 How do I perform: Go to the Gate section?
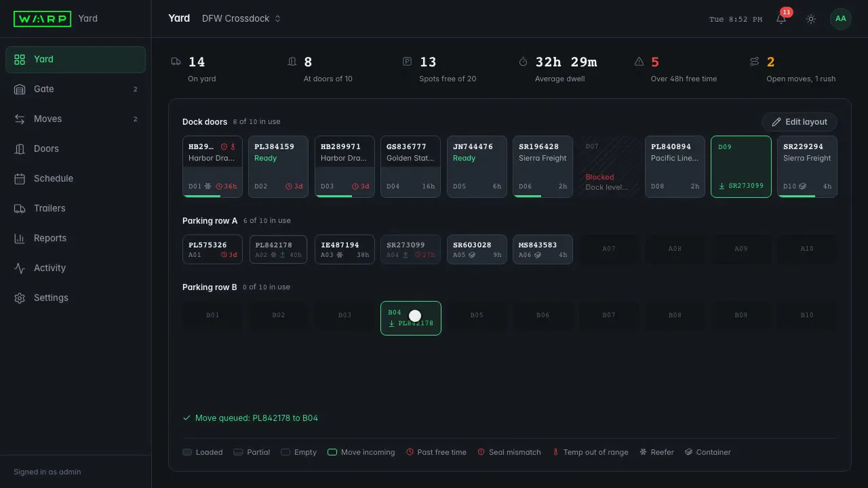click(x=75, y=89)
